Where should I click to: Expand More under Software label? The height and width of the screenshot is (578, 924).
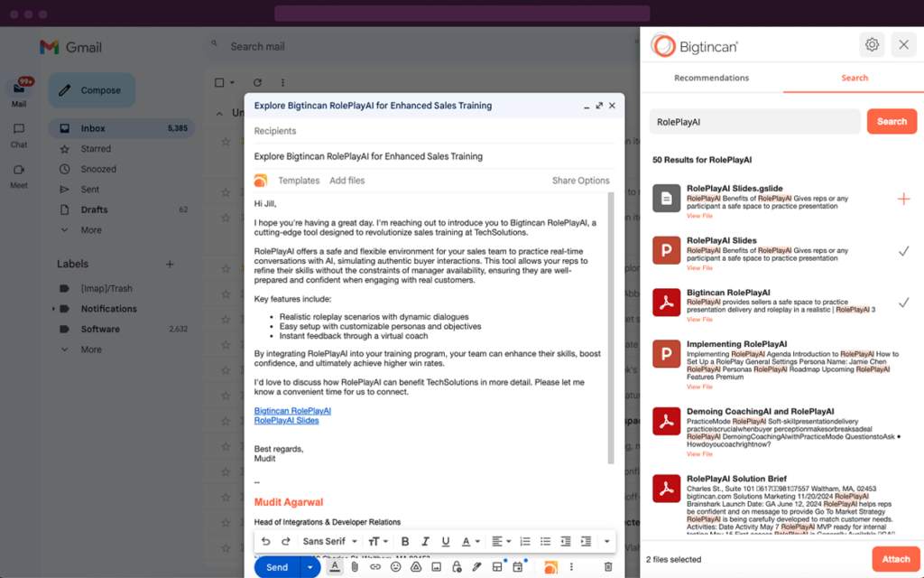[x=91, y=350]
